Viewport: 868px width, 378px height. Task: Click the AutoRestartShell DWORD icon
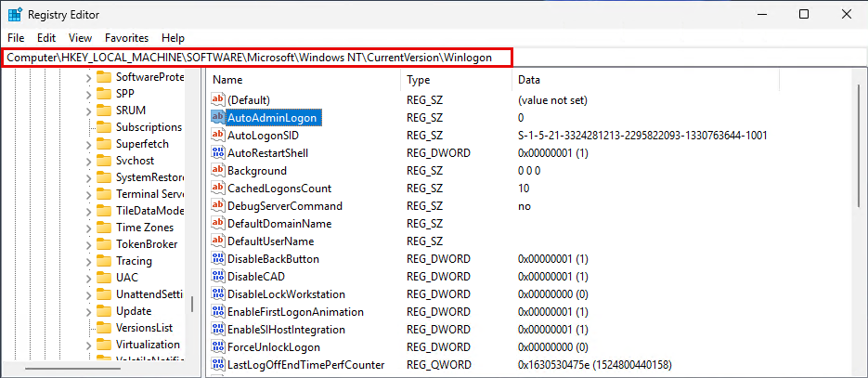click(x=218, y=153)
